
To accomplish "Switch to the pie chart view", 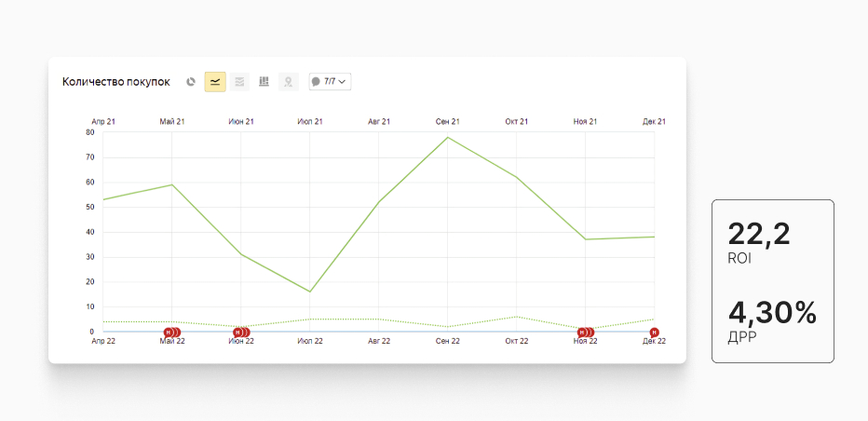I will [x=191, y=82].
